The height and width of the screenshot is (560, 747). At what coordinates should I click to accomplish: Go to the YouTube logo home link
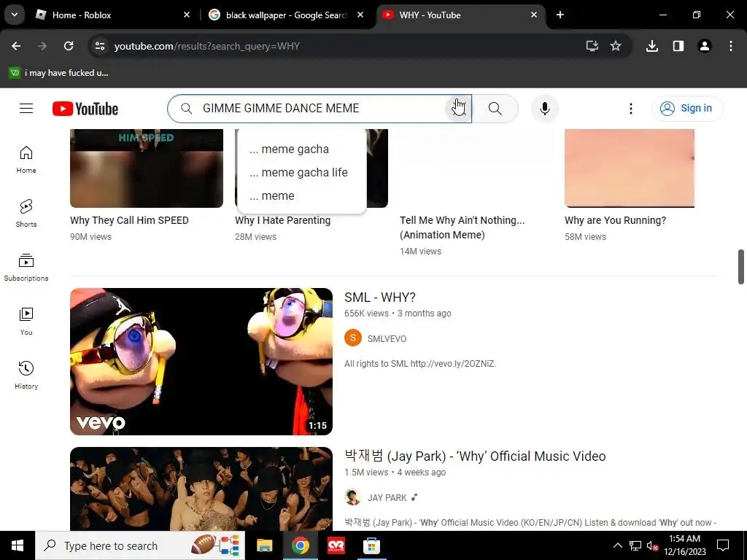[85, 109]
